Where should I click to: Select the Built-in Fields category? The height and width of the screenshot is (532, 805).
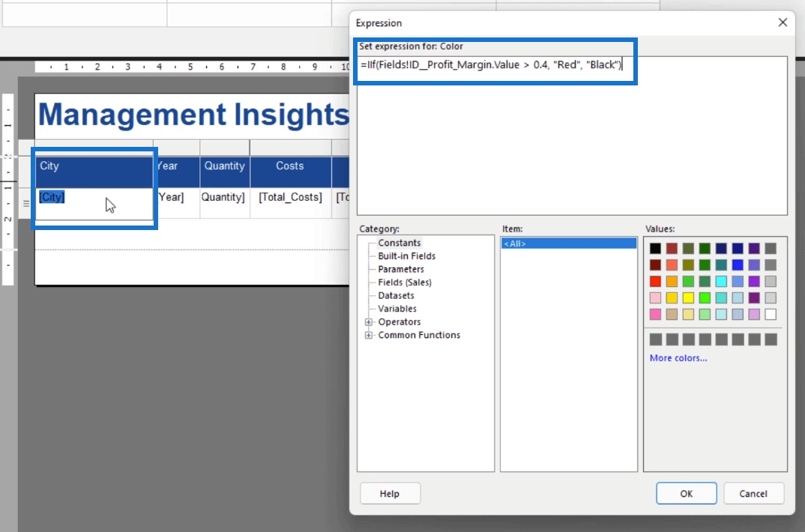(406, 256)
